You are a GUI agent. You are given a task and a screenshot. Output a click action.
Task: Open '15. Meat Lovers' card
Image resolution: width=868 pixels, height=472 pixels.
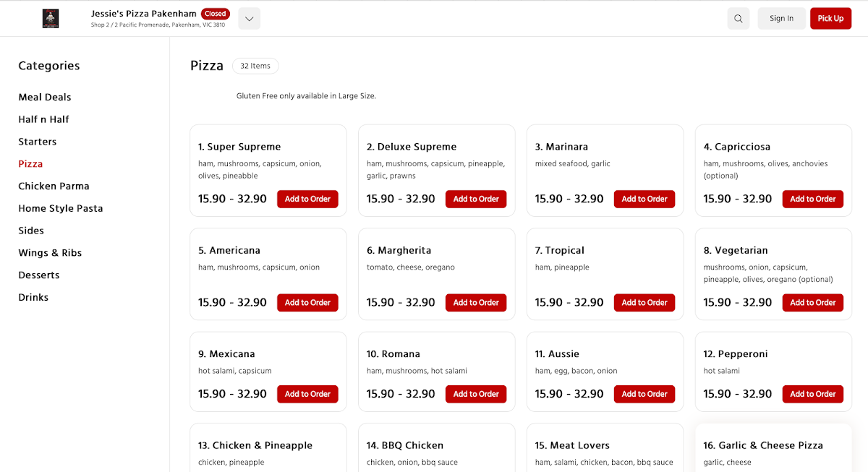click(605, 447)
